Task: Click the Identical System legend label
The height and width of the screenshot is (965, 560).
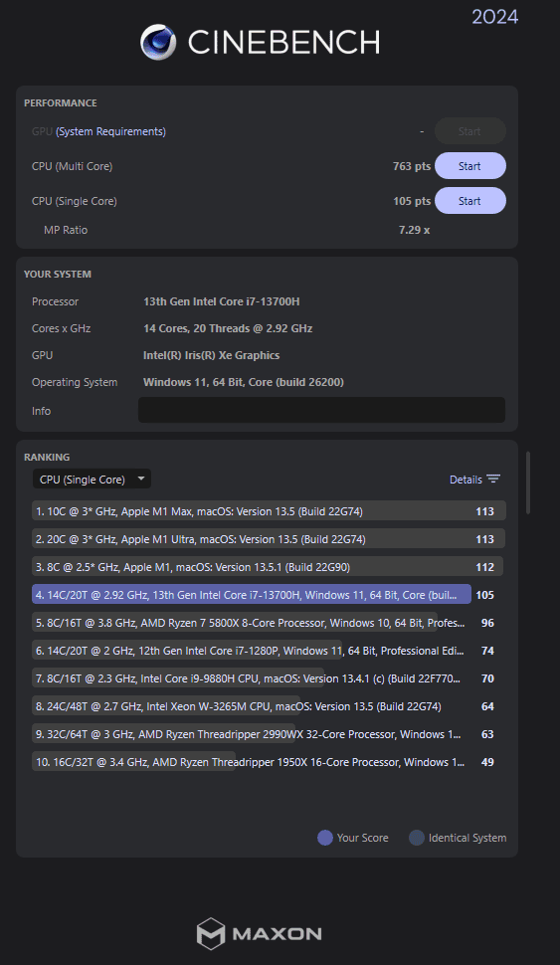Action: [x=467, y=838]
